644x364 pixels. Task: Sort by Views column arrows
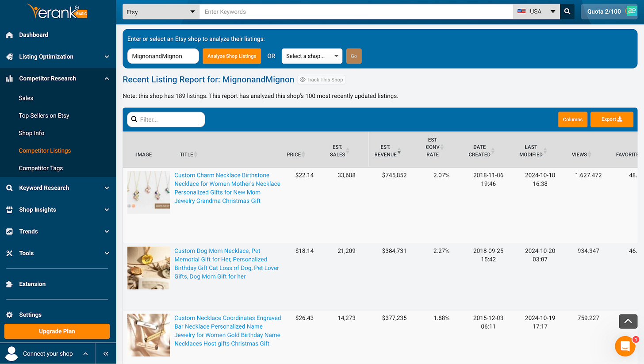(x=590, y=154)
